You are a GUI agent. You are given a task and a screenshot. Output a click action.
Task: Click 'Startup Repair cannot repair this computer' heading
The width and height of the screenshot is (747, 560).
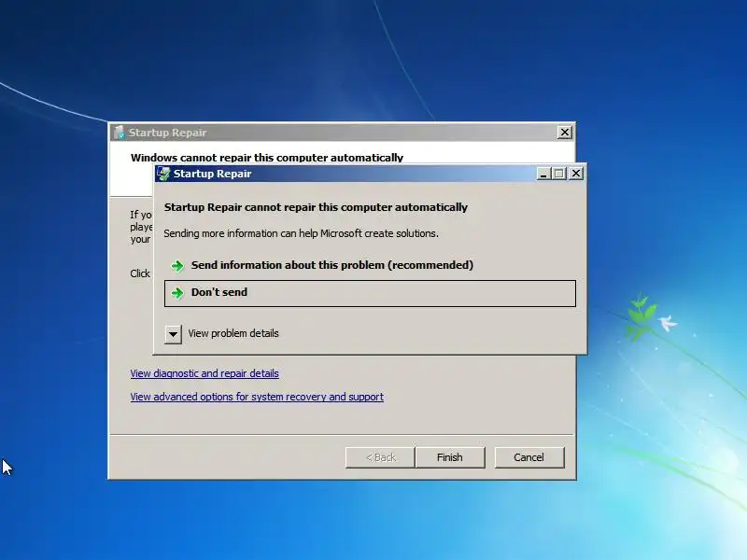[x=316, y=207]
